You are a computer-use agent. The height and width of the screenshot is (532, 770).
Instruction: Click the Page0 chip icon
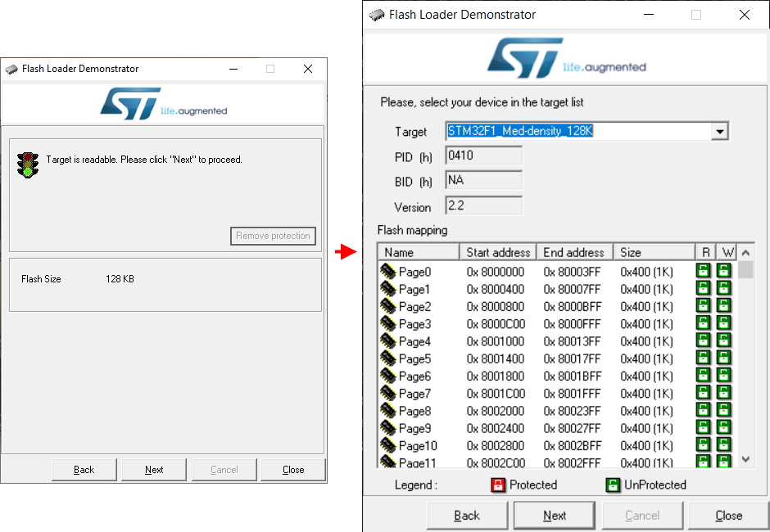(388, 271)
